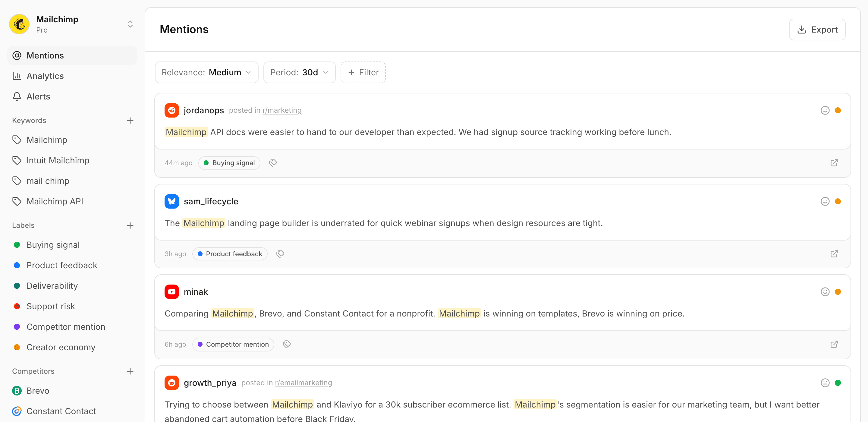Open the r/emailmarketing subreddit link
Screen dimensions: 868x422
(x=303, y=383)
